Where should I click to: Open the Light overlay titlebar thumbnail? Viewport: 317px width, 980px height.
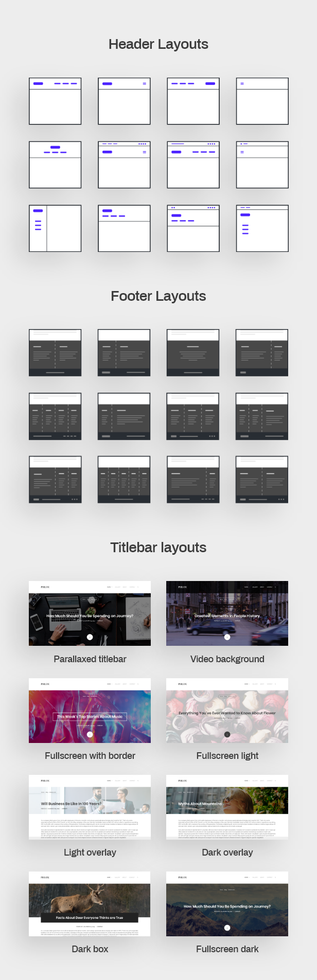pyautogui.click(x=90, y=807)
